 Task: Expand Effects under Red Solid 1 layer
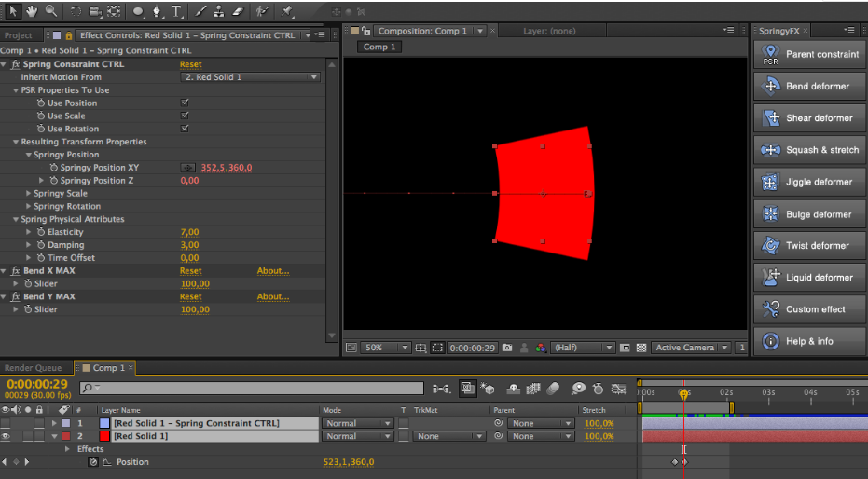67,449
